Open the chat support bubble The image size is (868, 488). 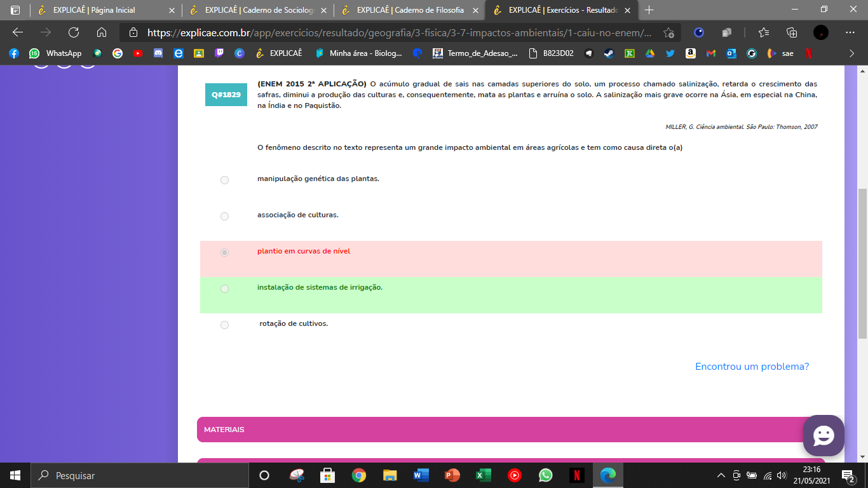tap(824, 436)
